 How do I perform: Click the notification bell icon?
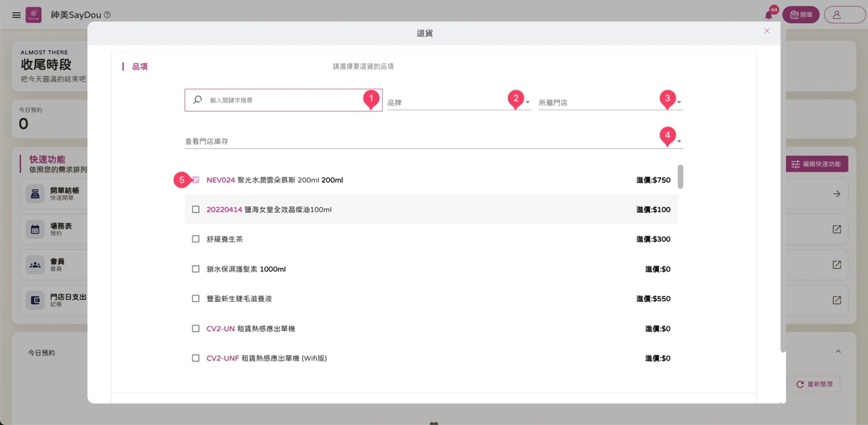click(x=769, y=15)
